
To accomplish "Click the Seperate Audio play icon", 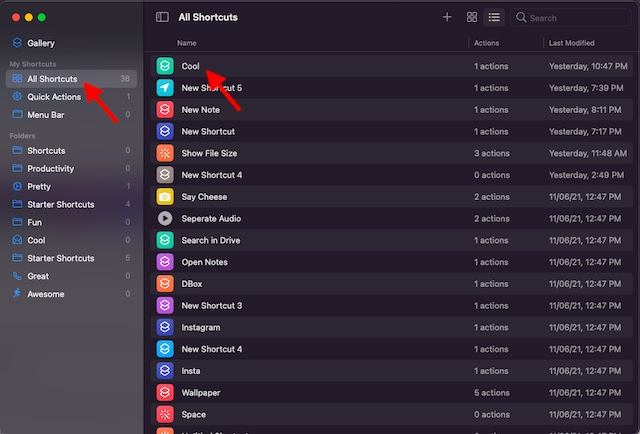I will [165, 218].
